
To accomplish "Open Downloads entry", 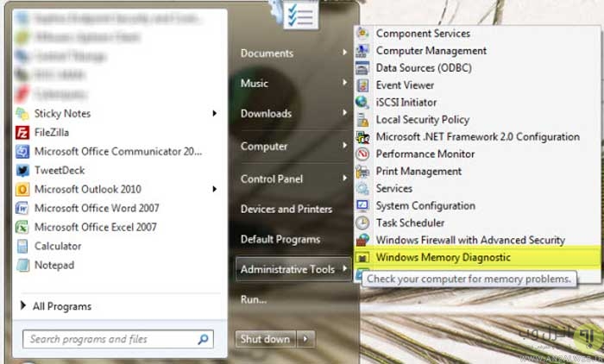I will [x=266, y=114].
